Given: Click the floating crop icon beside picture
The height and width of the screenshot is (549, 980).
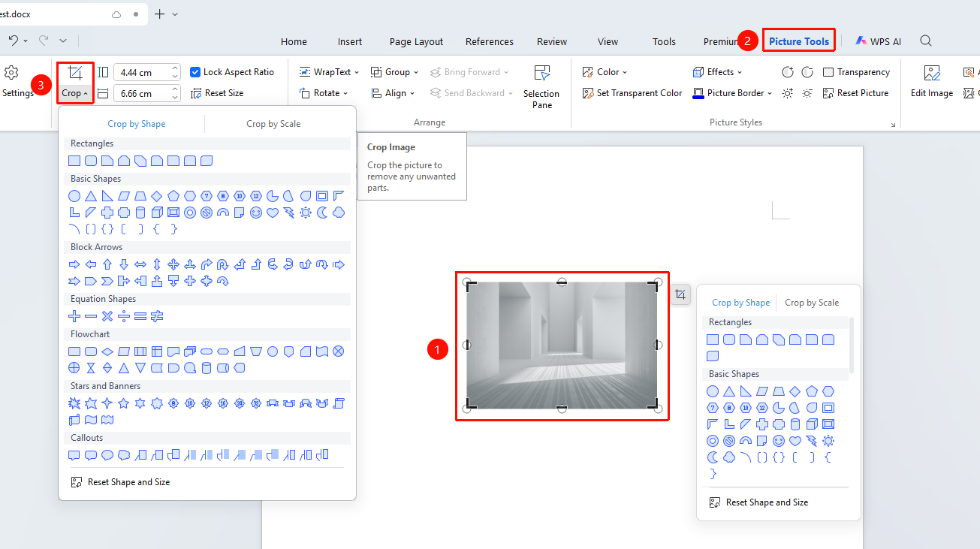Looking at the screenshot, I should pyautogui.click(x=680, y=295).
